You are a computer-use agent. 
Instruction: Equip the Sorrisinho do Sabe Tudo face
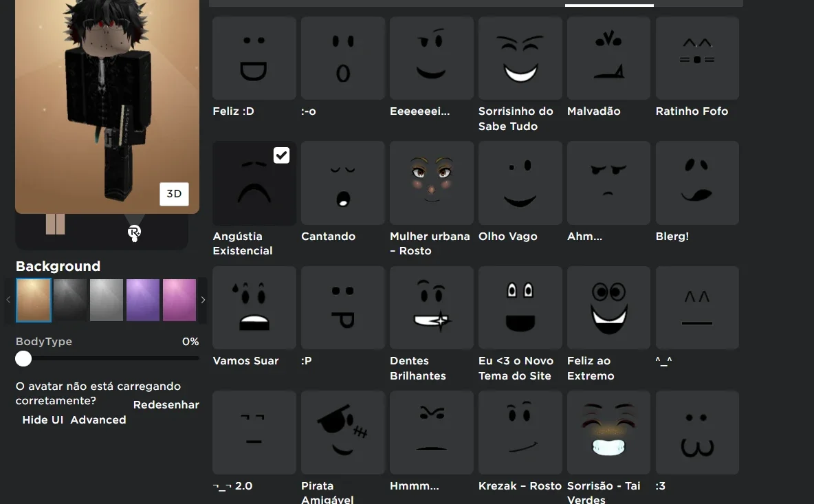[520, 58]
